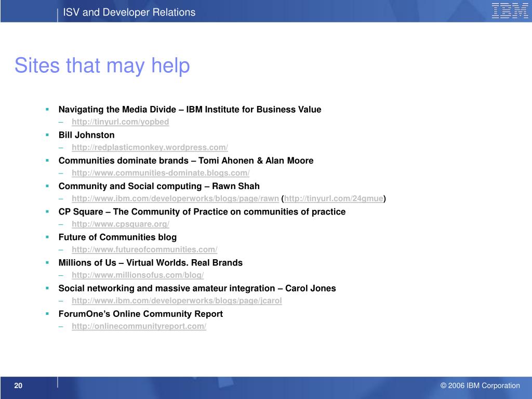Visit the onlinecommunityreport.com link
532x399 pixels.
pos(139,326)
